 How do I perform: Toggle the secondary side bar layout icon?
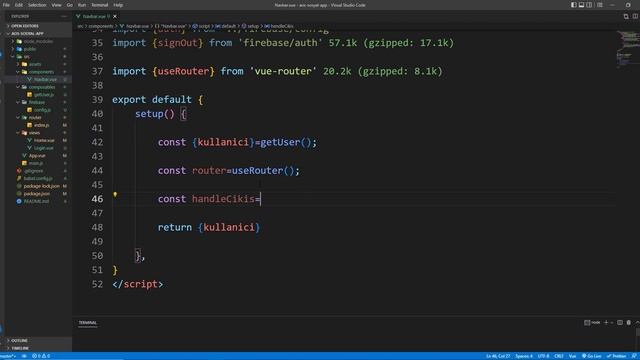(x=589, y=5)
